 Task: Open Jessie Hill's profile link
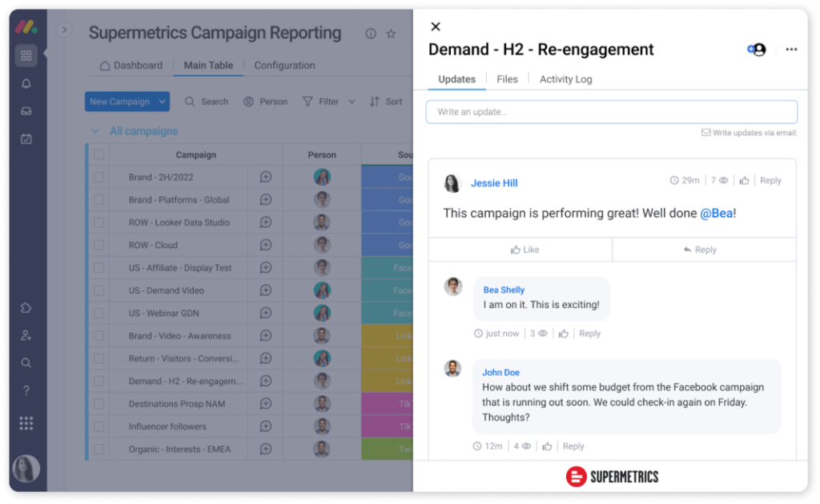[x=494, y=183]
